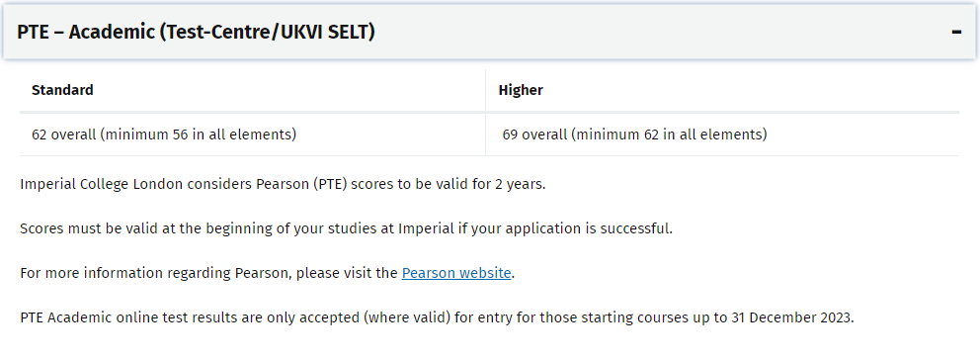Viewport: 980px width, 360px height.
Task: Select the Higher column header
Action: (521, 90)
